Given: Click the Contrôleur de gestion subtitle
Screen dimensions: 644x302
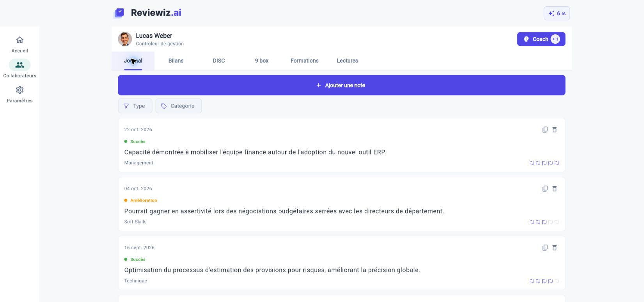Looking at the screenshot, I should (x=160, y=44).
